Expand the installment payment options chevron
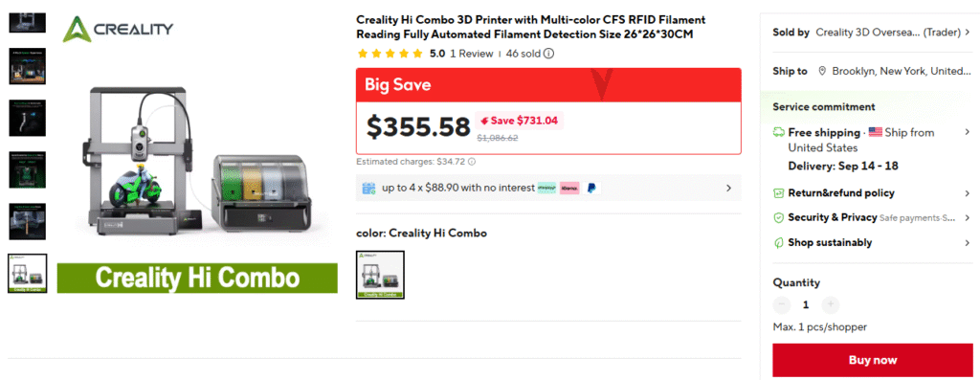This screenshot has height=380, width=980. pyautogui.click(x=728, y=188)
